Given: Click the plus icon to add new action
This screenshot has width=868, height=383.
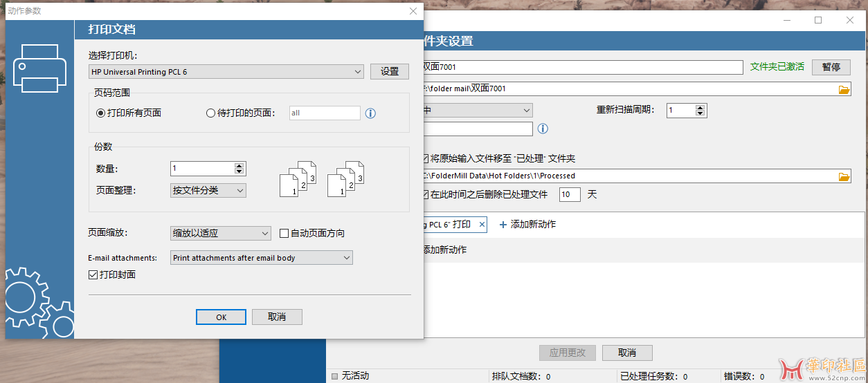Looking at the screenshot, I should (x=503, y=225).
